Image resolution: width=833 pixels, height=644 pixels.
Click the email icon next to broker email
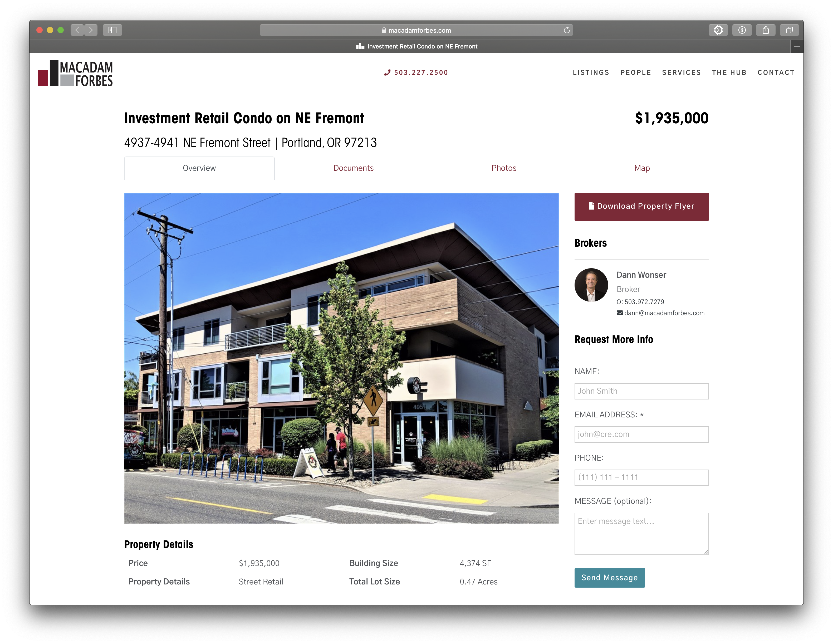[619, 313]
